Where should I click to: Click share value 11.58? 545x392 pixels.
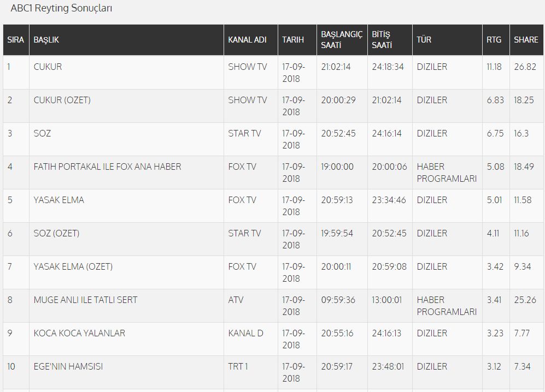coord(523,200)
